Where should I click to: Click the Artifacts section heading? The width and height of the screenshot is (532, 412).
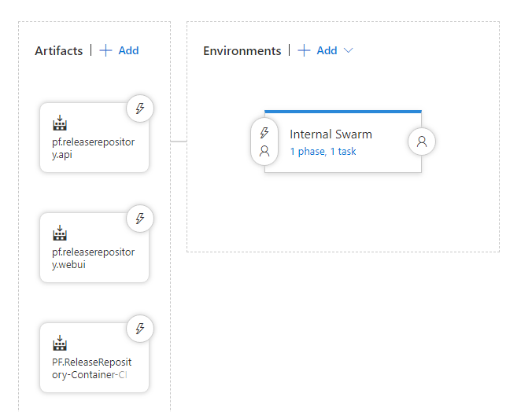58,50
